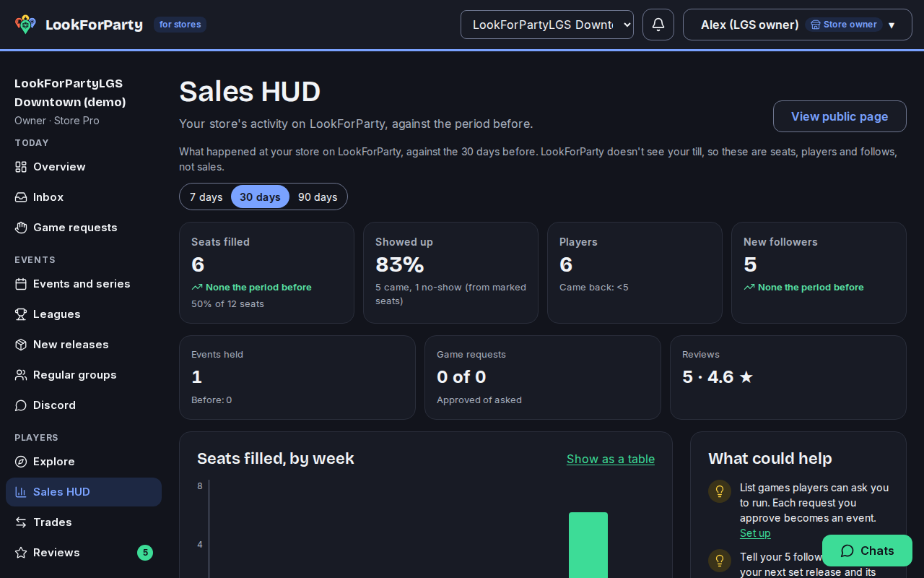Click the Inbox tray icon
The height and width of the screenshot is (578, 924).
coord(21,197)
